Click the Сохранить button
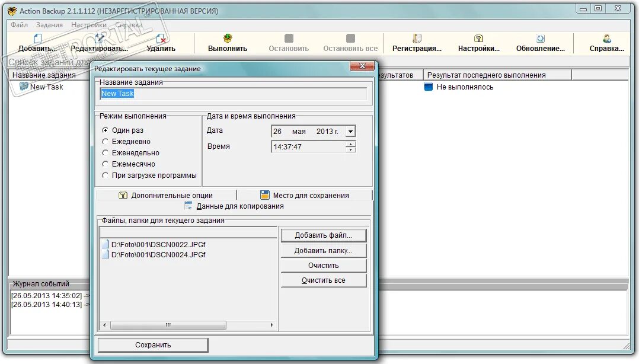The image size is (639, 364). pos(153,345)
